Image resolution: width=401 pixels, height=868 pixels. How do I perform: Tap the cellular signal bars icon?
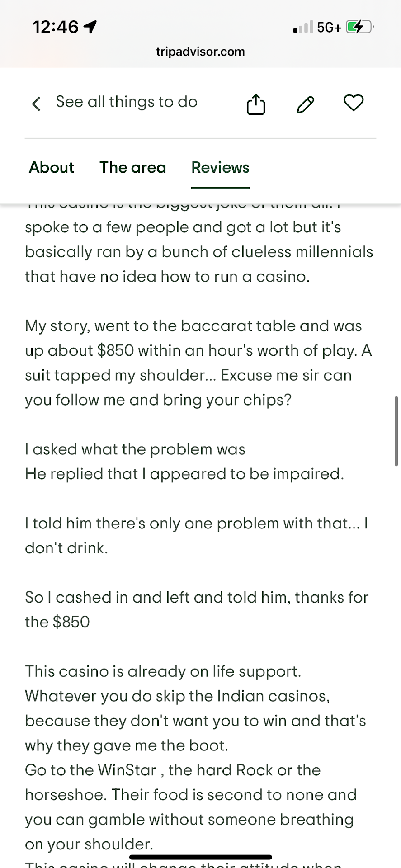point(303,27)
